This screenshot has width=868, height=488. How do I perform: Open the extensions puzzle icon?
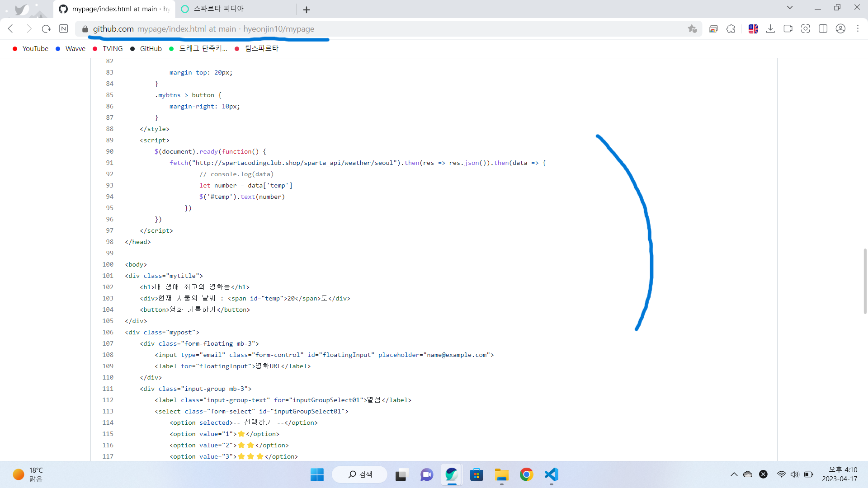[x=731, y=29]
